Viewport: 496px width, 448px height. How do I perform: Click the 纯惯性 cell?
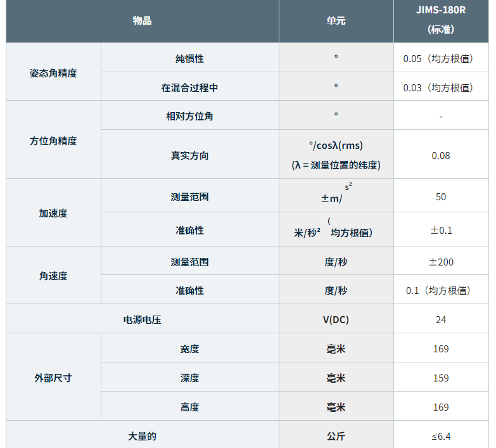pyautogui.click(x=190, y=58)
